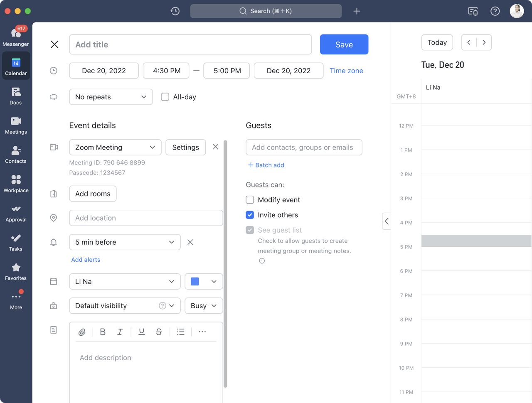532x403 pixels.
Task: Toggle bold formatting in the description toolbar
Action: pyautogui.click(x=102, y=332)
